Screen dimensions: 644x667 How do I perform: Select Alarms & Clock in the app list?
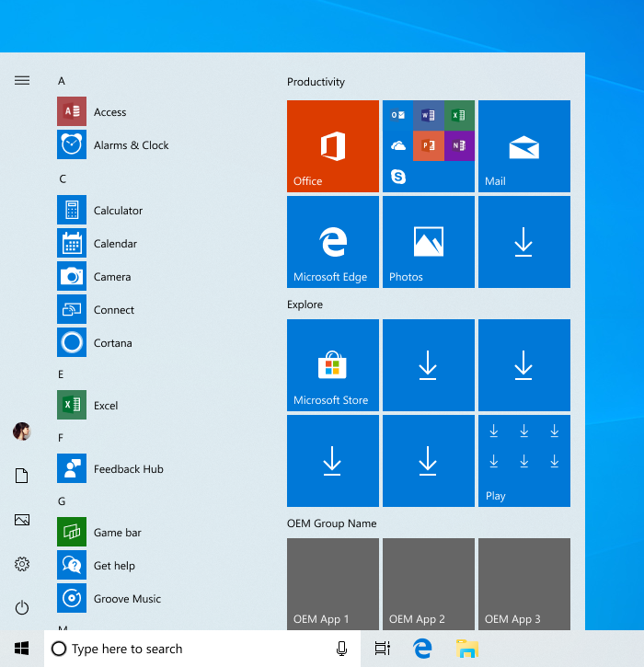pyautogui.click(x=131, y=145)
